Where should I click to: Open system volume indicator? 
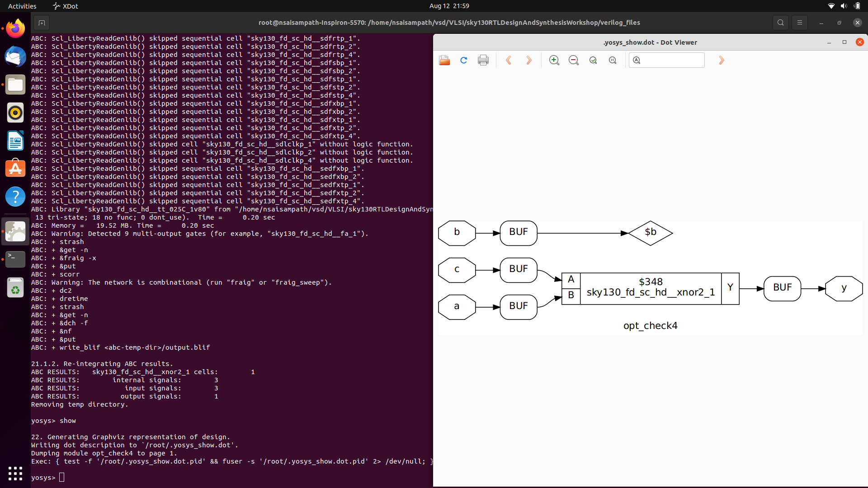coord(844,6)
